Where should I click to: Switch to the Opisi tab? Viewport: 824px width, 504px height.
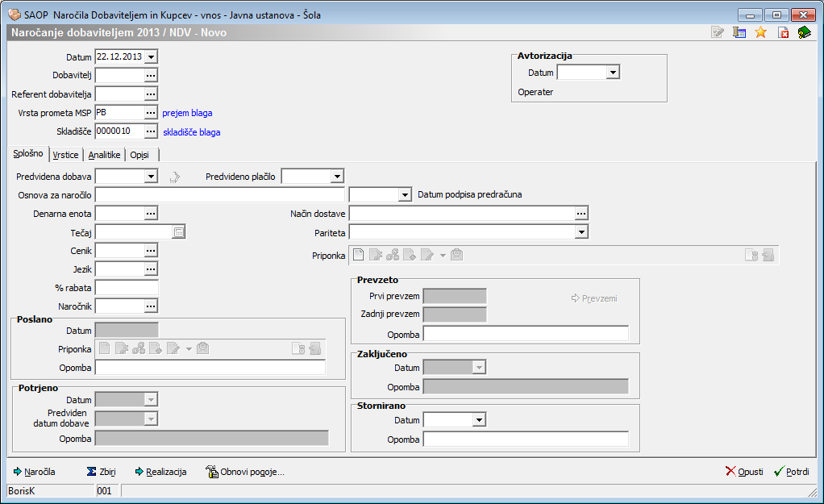coord(139,155)
